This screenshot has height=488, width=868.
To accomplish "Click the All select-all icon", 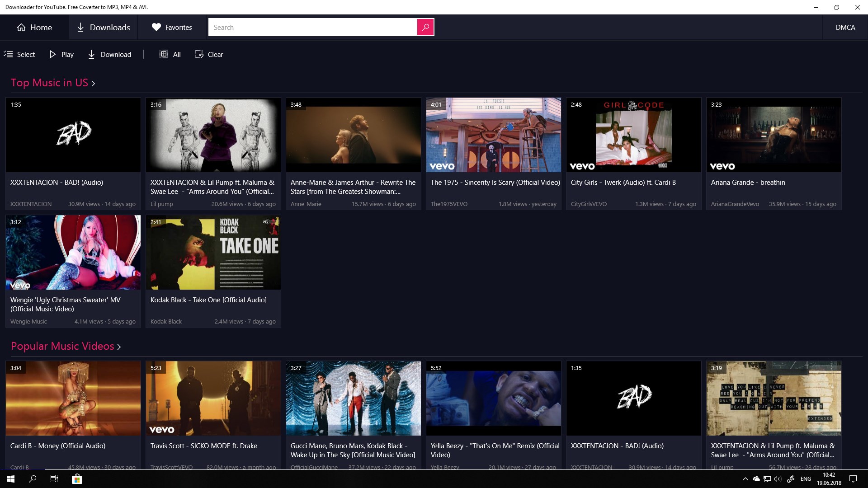I will pyautogui.click(x=164, y=54).
